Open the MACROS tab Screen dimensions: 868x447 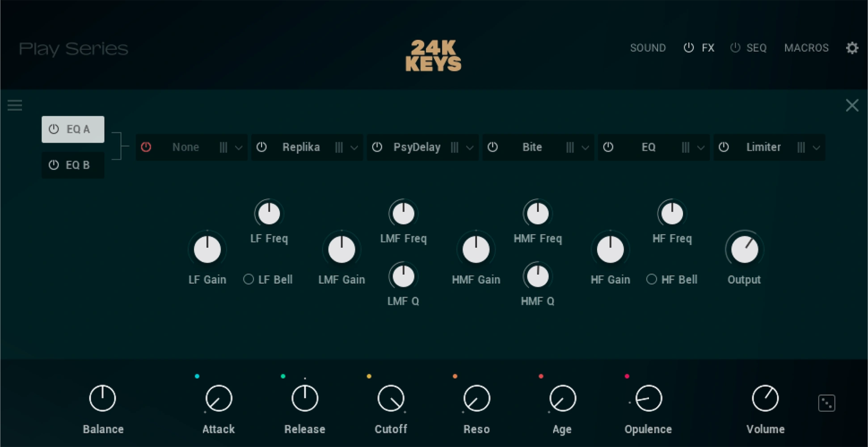[x=806, y=48]
